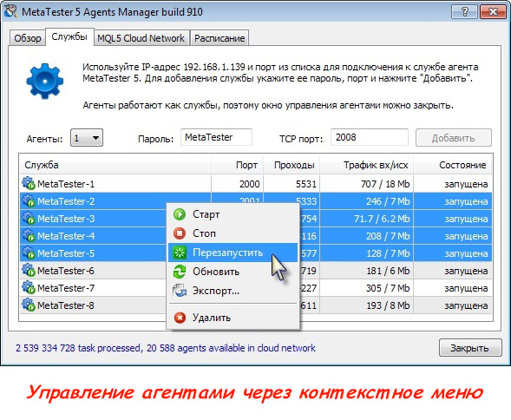Click the Закрыть button
The width and height of the screenshot is (511, 420).
click(469, 348)
